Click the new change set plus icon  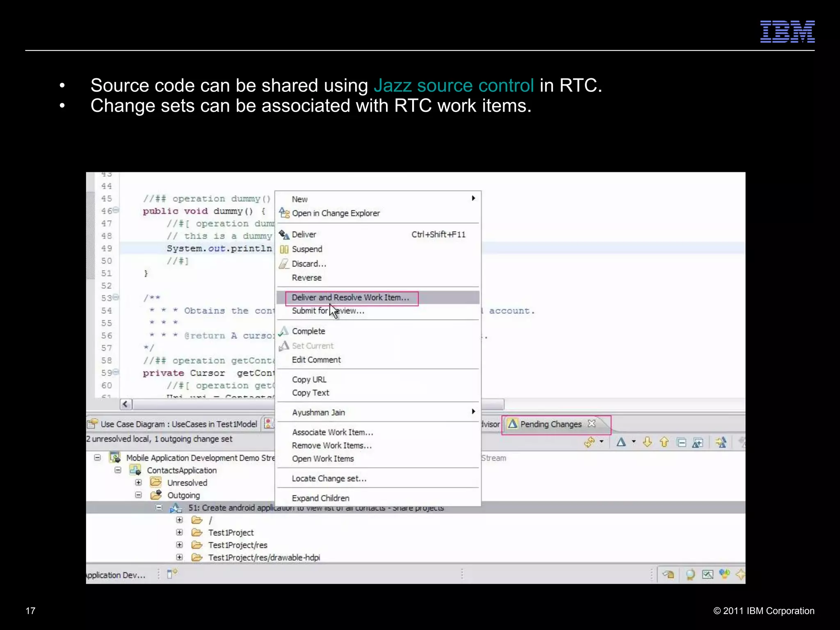[698, 443]
